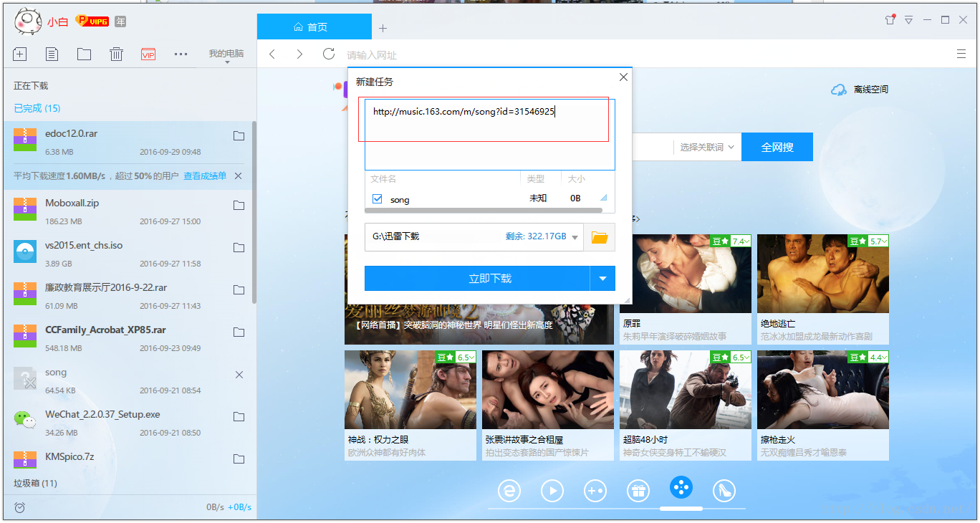This screenshot has width=980, height=523.
Task: Open the 超脑48小时 movie thumbnail
Action: 686,390
